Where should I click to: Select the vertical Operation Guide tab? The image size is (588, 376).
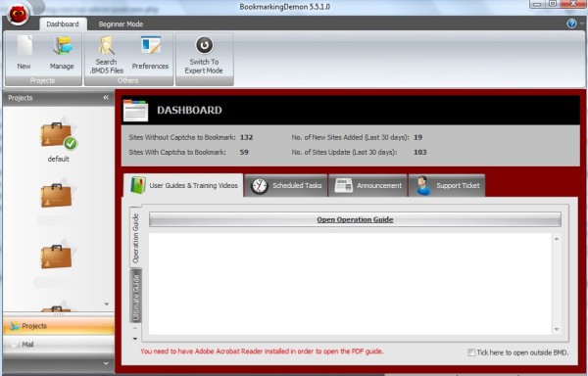click(x=136, y=238)
